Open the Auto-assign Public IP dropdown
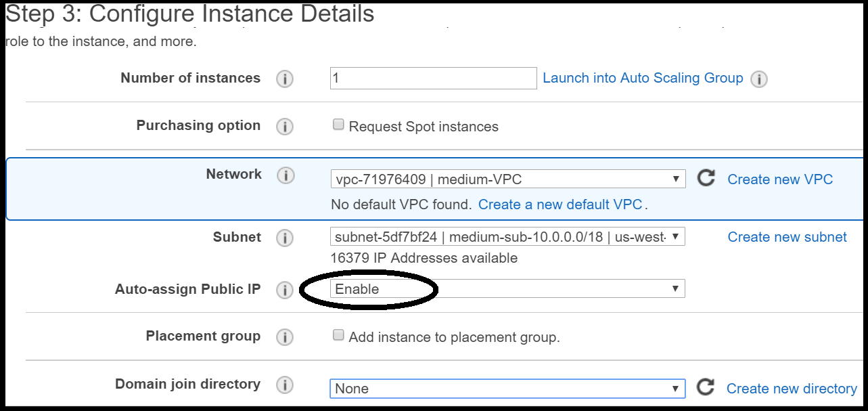Screen dimensions: 868x411 point(507,289)
